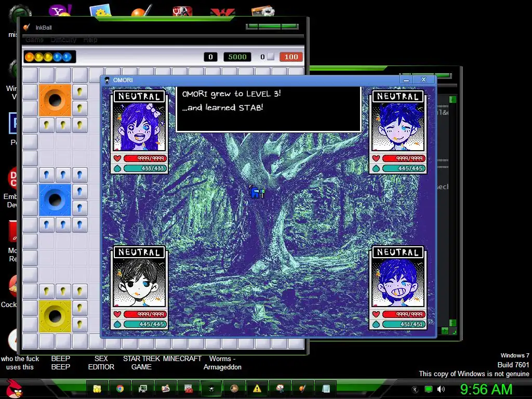
Task: Open the Game menu in InkBall
Action: [35, 39]
